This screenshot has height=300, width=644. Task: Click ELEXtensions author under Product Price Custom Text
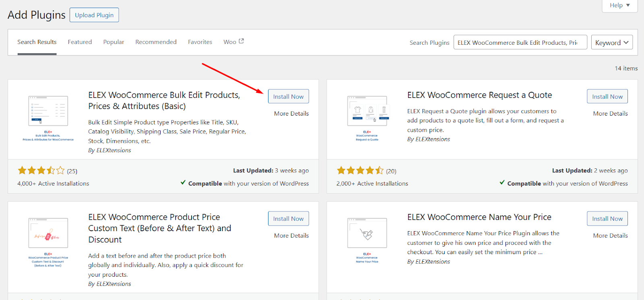pos(114,284)
